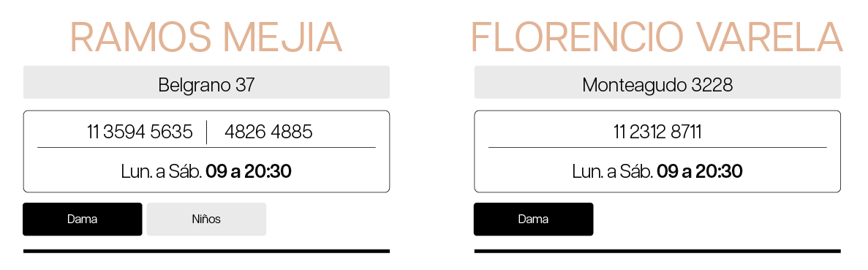Click 'Lun. a Sáb.' text under Ramos Mejia
868x270 pixels.
[x=162, y=171]
